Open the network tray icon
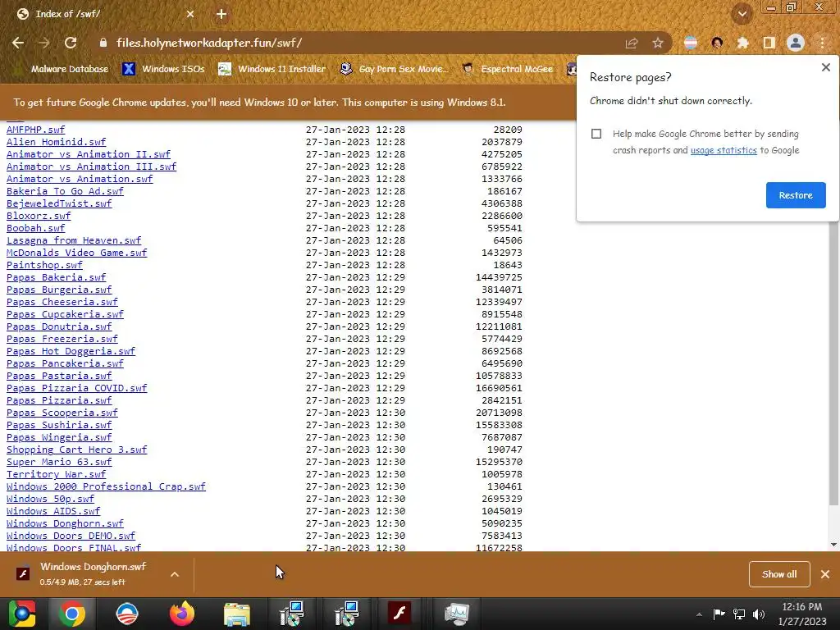The width and height of the screenshot is (840, 630). (739, 614)
